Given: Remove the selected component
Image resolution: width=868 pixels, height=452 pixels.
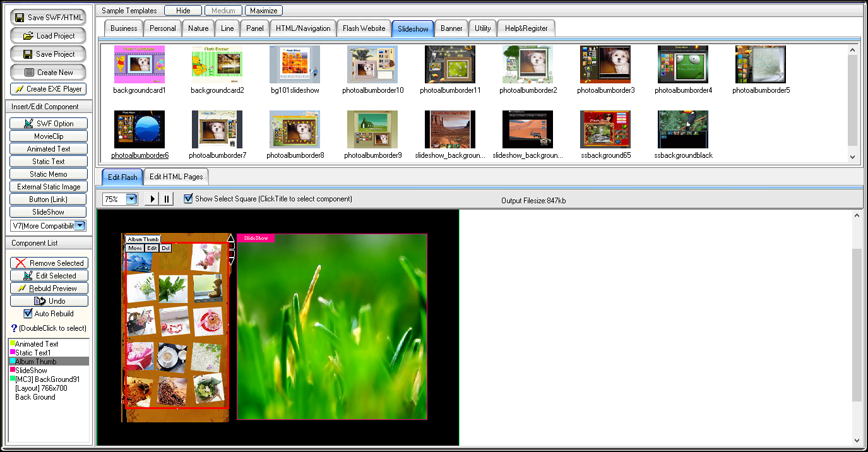Looking at the screenshot, I should pos(49,263).
